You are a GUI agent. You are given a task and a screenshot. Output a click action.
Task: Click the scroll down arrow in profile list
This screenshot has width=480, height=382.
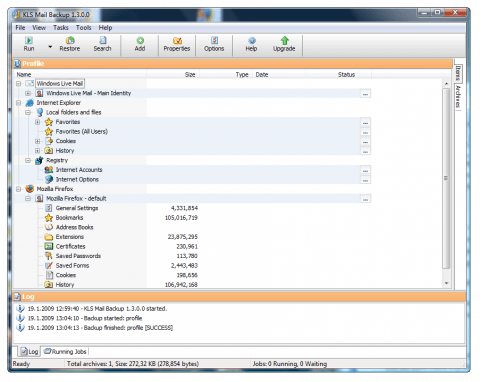click(446, 283)
